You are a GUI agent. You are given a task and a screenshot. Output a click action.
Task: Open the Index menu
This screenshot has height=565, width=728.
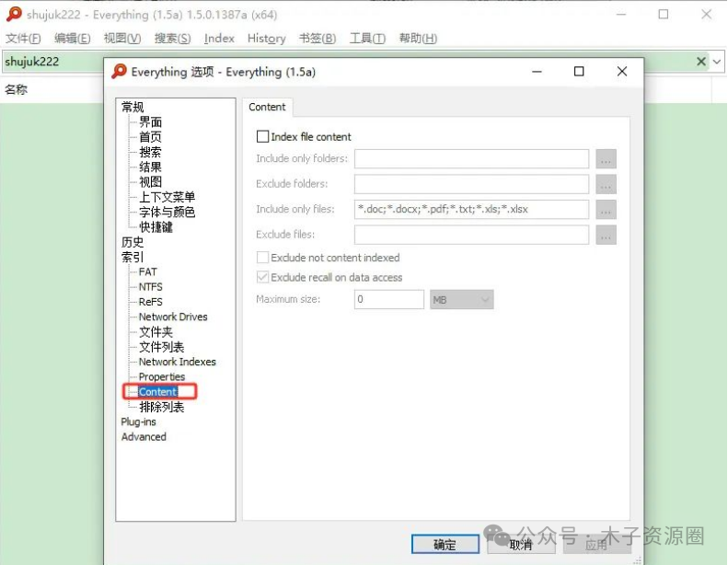click(219, 38)
